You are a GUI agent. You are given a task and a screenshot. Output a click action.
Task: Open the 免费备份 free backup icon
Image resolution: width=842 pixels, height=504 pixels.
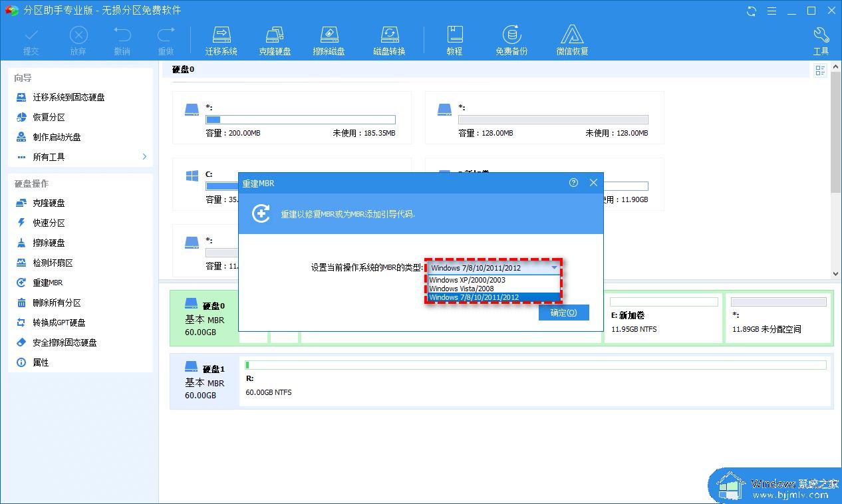(511, 41)
